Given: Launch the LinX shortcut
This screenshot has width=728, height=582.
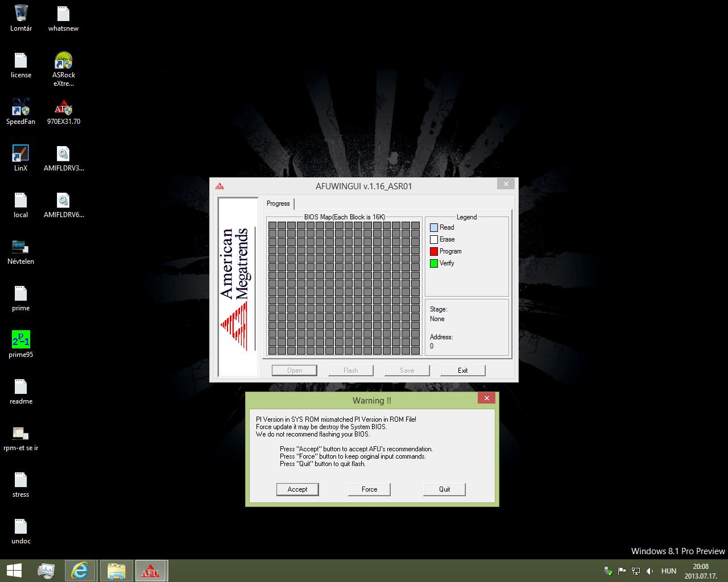Looking at the screenshot, I should coord(21,158).
